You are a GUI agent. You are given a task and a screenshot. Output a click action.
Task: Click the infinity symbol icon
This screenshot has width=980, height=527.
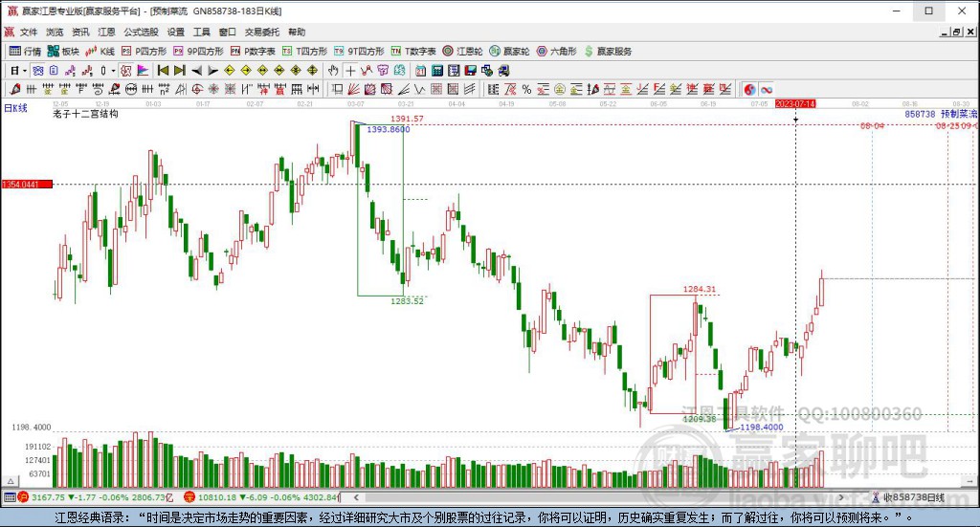coord(767,89)
